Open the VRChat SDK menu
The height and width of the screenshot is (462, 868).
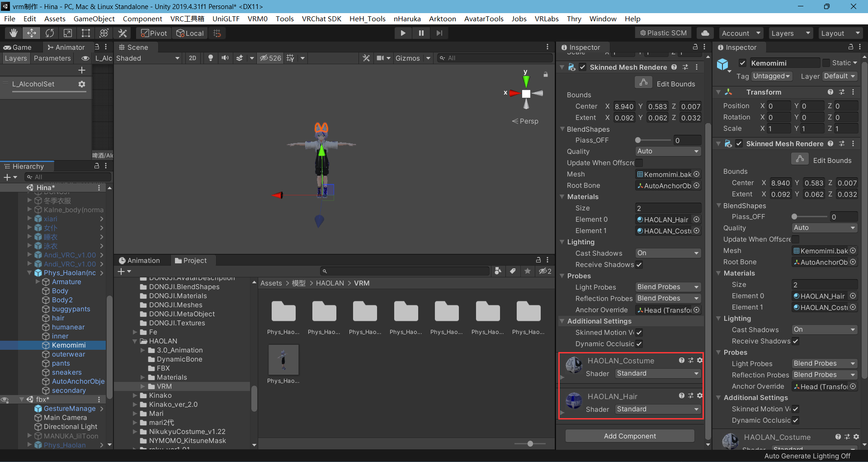pyautogui.click(x=321, y=19)
